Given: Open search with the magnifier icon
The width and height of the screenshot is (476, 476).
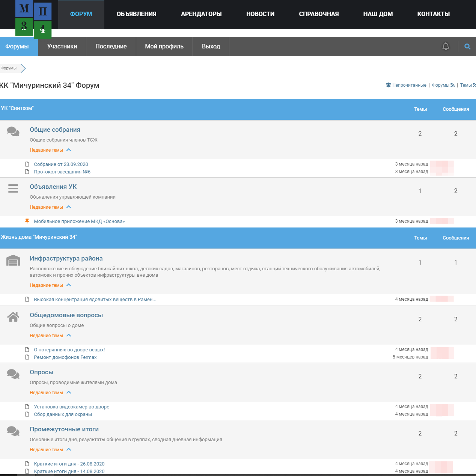Looking at the screenshot, I should coord(467,47).
